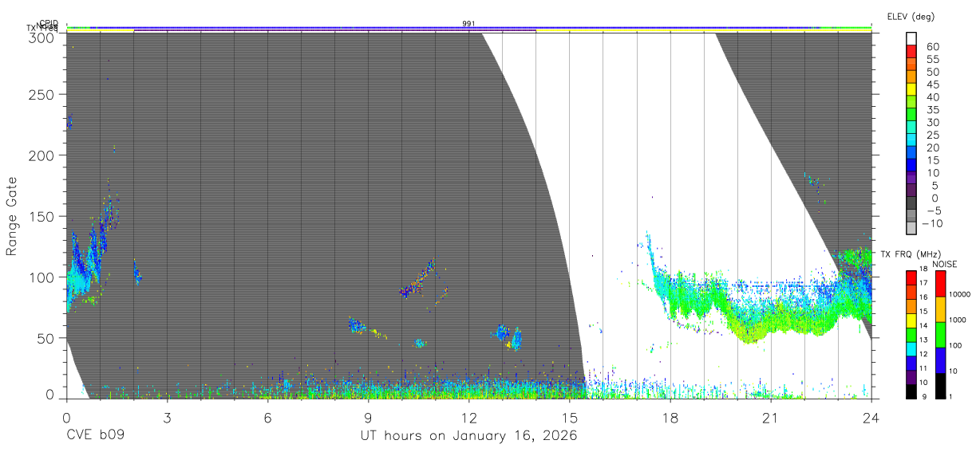Click the '45' label on ELEV colorbar
Viewport: 980px width, 452px height.
coord(932,85)
